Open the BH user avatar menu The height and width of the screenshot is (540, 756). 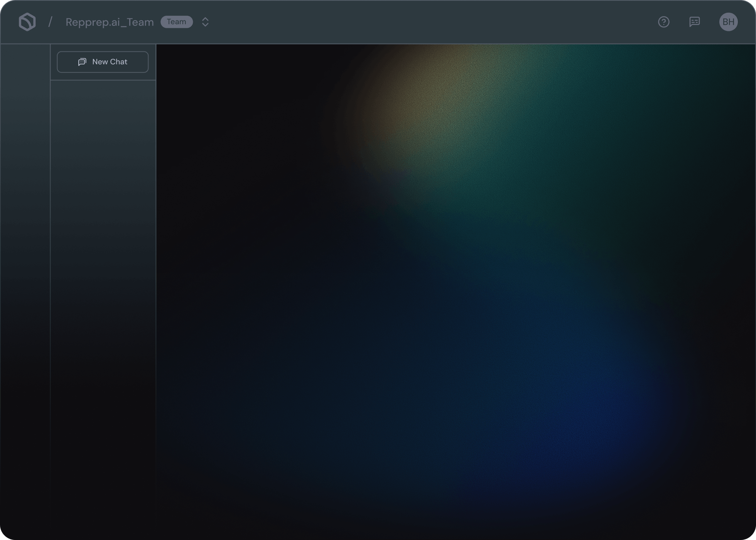728,22
